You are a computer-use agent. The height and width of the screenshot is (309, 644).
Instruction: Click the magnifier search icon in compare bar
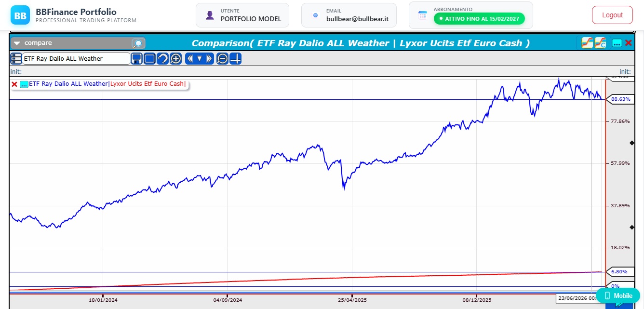138,43
